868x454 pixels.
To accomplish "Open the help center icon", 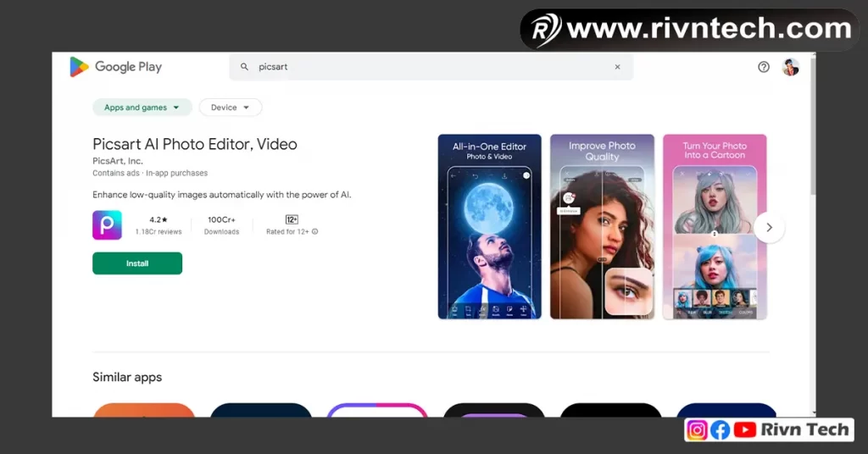I will [764, 67].
